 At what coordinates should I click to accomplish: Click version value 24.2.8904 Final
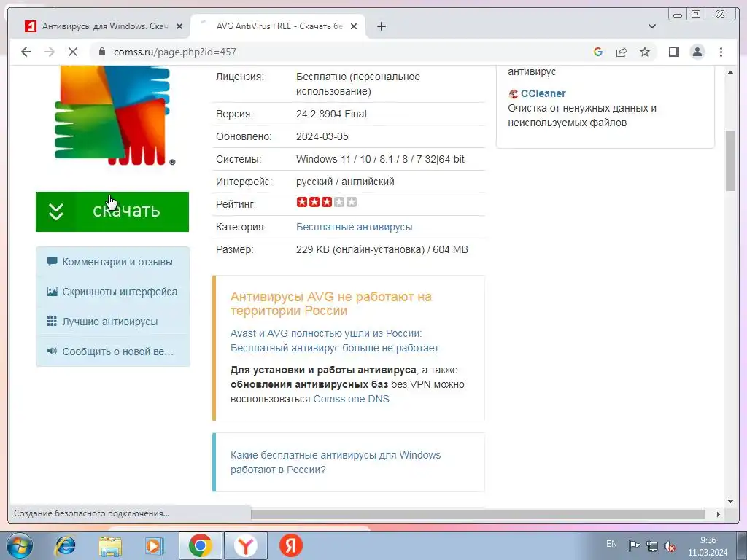[332, 114]
